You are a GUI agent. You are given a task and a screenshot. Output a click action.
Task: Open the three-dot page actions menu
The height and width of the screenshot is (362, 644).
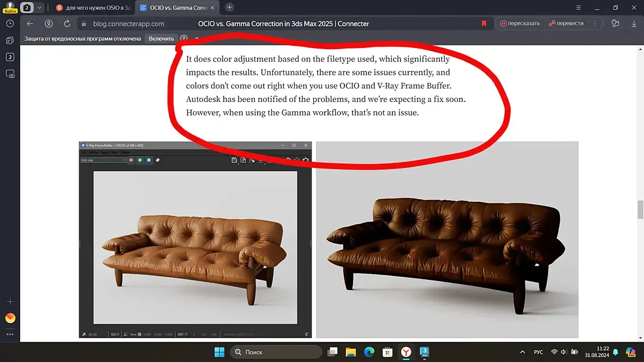coord(595,24)
